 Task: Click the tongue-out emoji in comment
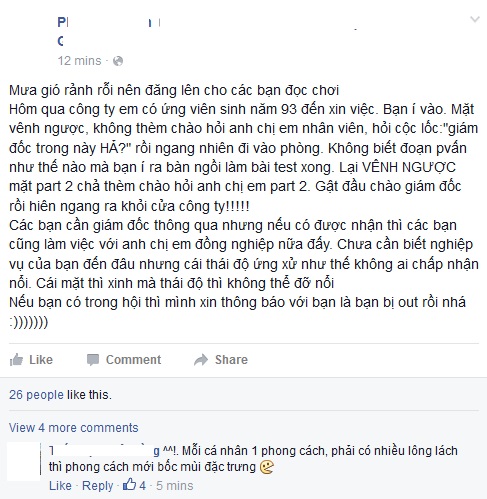coord(267,467)
